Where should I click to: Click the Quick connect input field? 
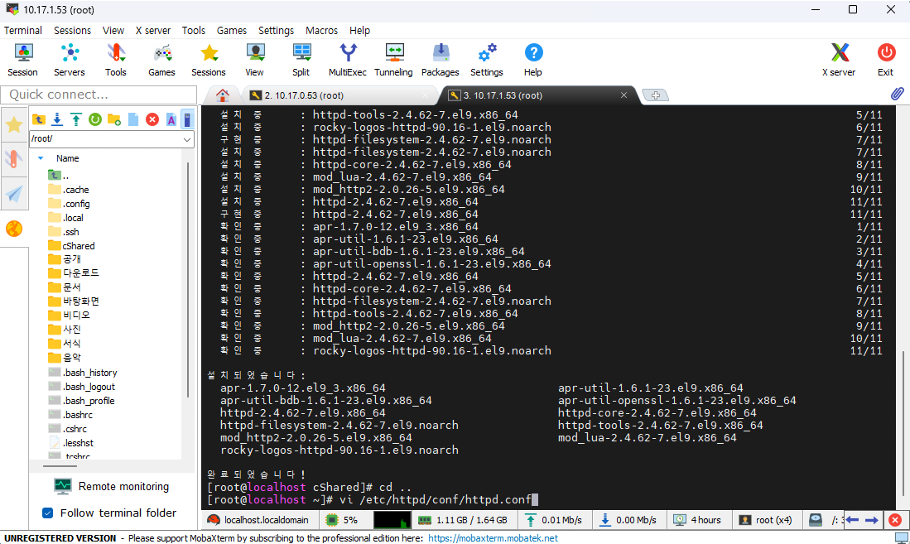(99, 95)
